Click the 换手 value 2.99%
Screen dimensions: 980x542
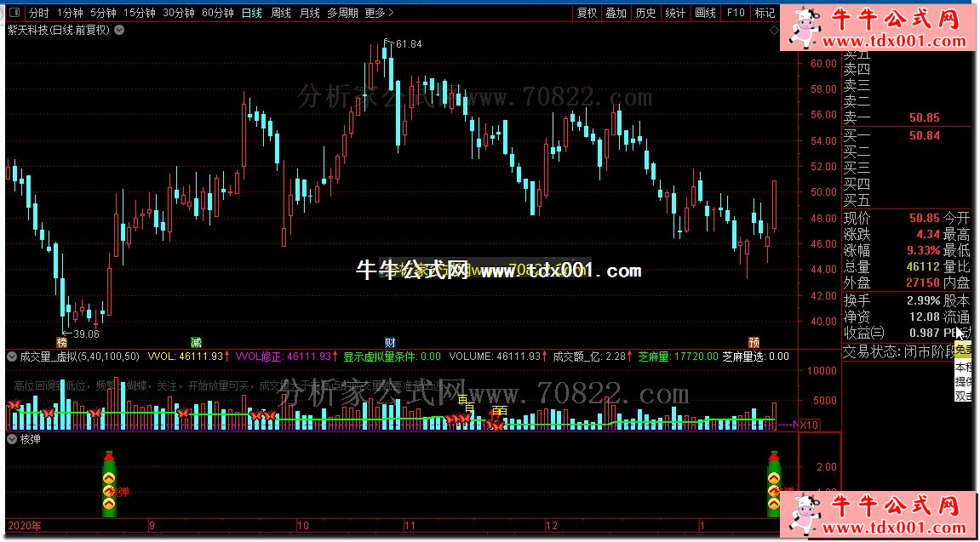(925, 300)
